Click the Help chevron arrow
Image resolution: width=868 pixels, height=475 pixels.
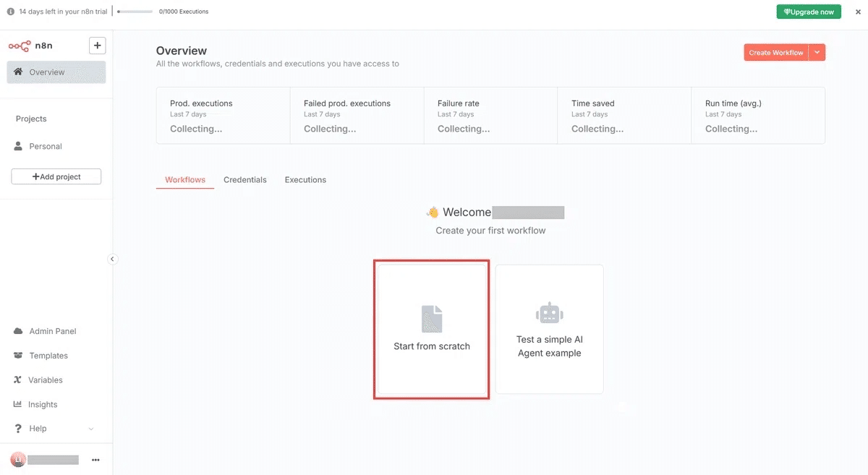[x=91, y=429]
